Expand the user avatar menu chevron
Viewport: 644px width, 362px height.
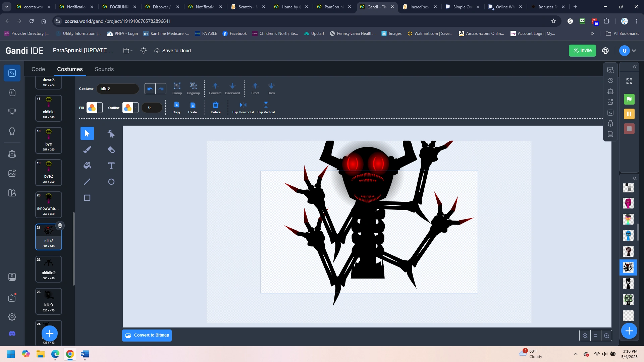tap(634, 51)
